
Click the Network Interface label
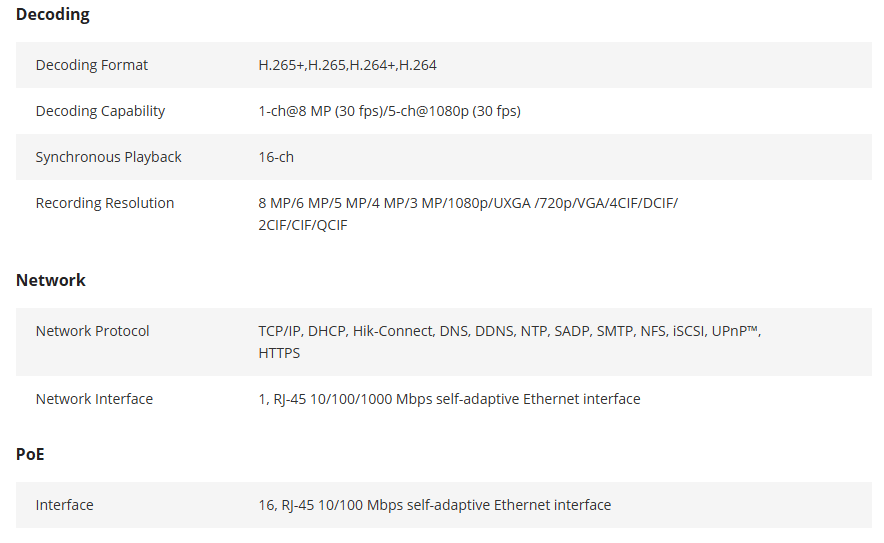[94, 399]
